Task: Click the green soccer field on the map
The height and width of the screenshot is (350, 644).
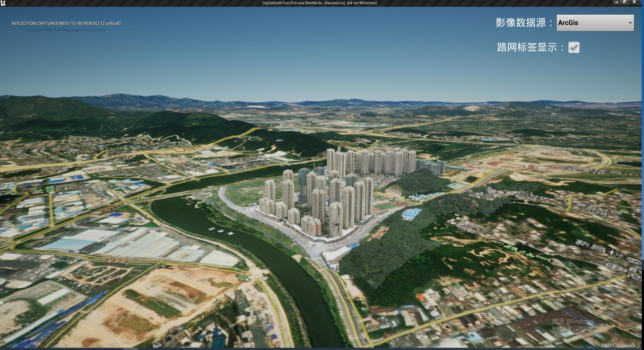Action: tap(386, 206)
